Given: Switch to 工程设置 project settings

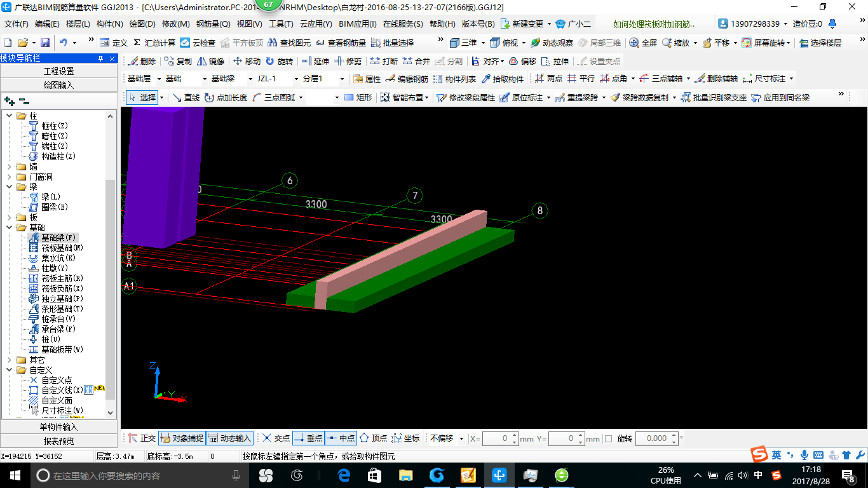Looking at the screenshot, I should pos(58,71).
